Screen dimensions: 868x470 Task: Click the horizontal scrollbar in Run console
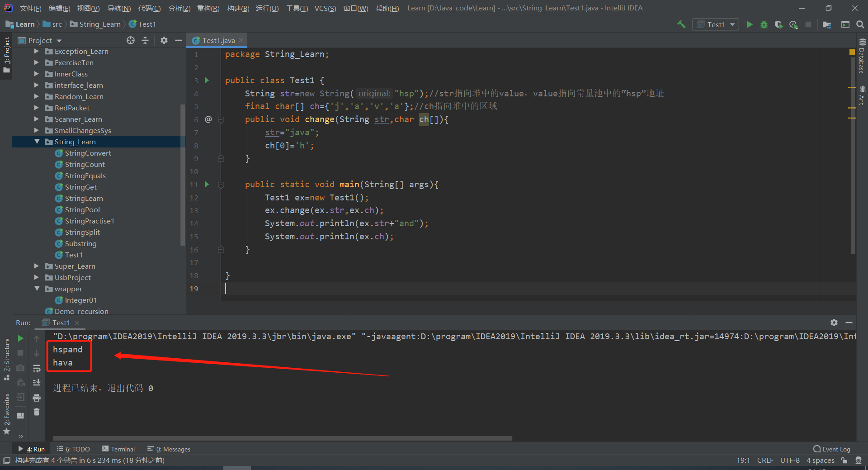(x=282, y=438)
